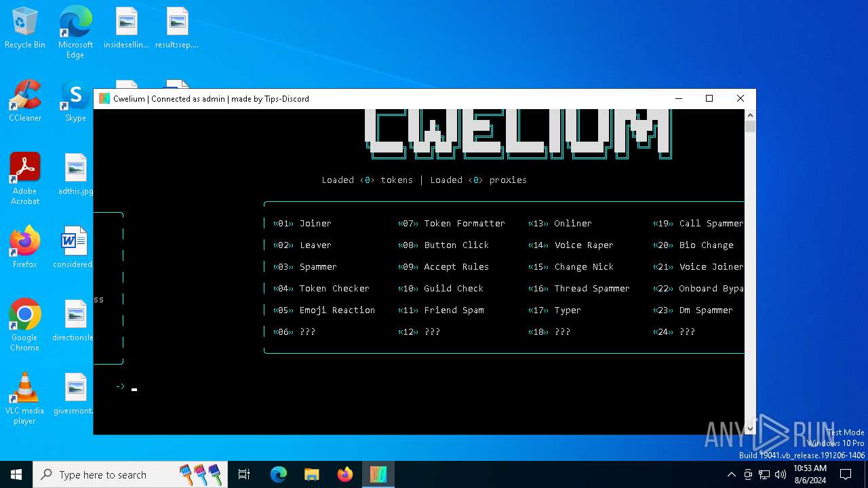The height and width of the screenshot is (488, 868).
Task: Open the taskbar clock showing 10:53 AM
Action: [x=809, y=474]
